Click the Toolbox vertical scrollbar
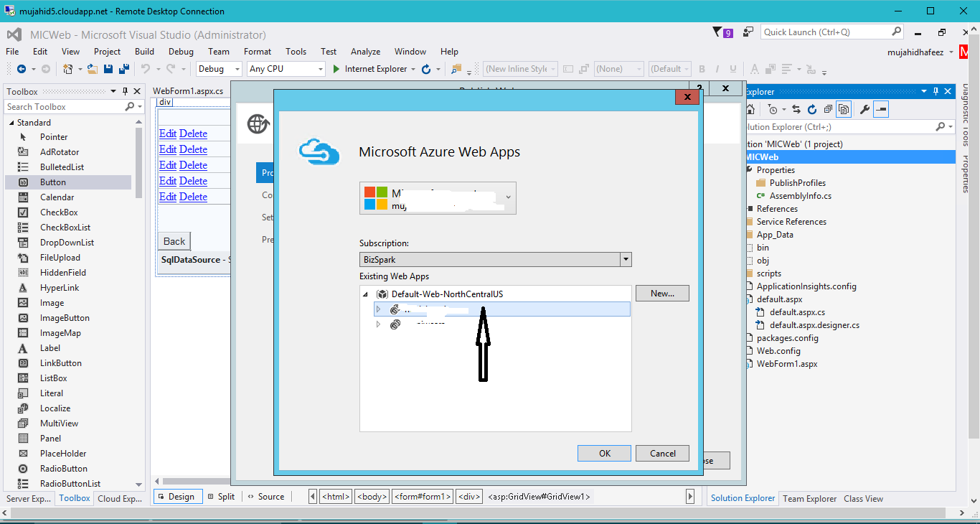 click(138, 165)
